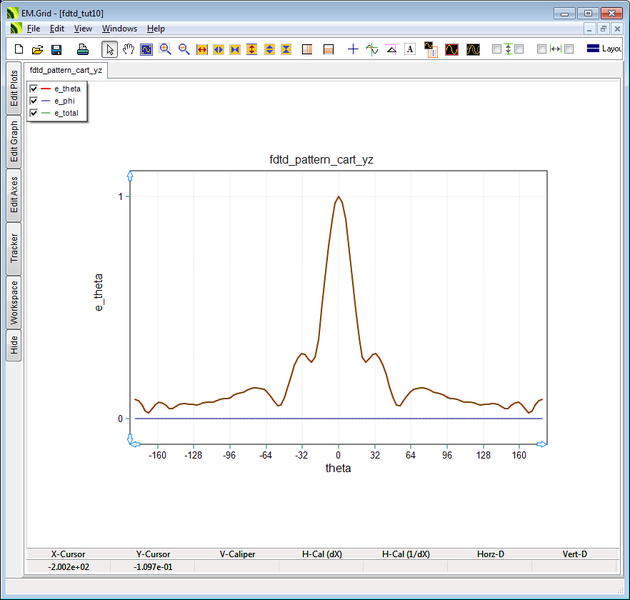Click the magnifier zoom in icon

point(165,49)
